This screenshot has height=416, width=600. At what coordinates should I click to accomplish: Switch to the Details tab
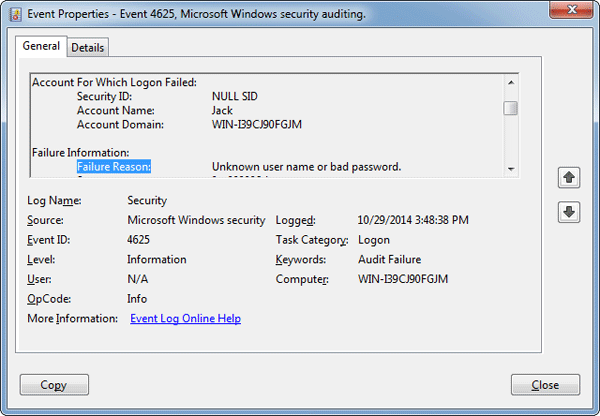click(88, 48)
